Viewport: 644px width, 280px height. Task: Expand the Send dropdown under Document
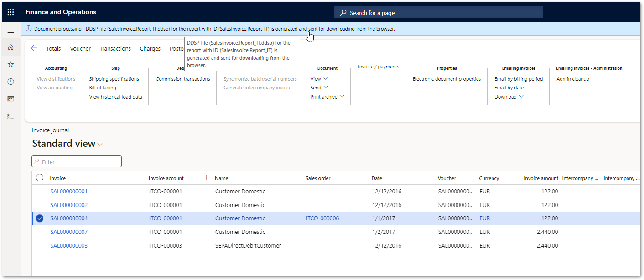(319, 88)
